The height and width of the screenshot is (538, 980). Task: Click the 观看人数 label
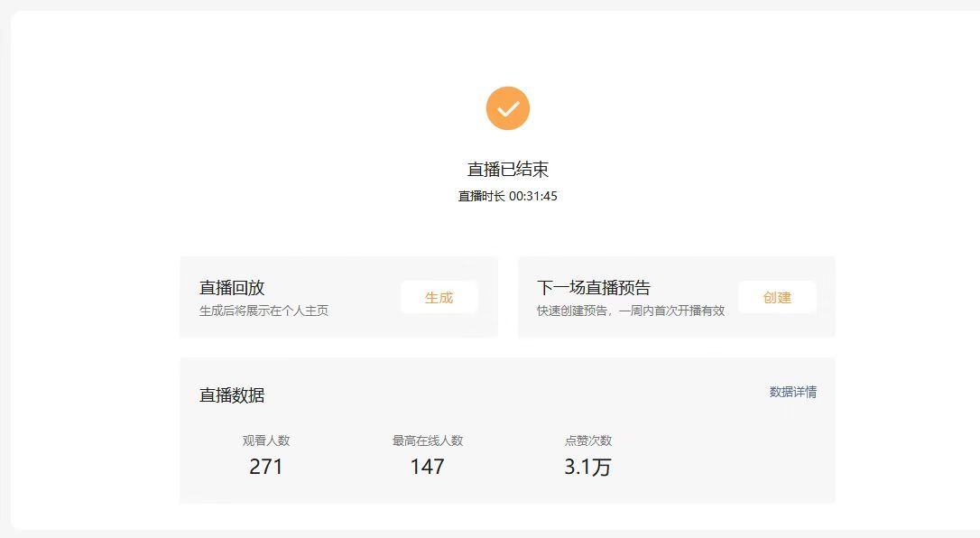[266, 441]
